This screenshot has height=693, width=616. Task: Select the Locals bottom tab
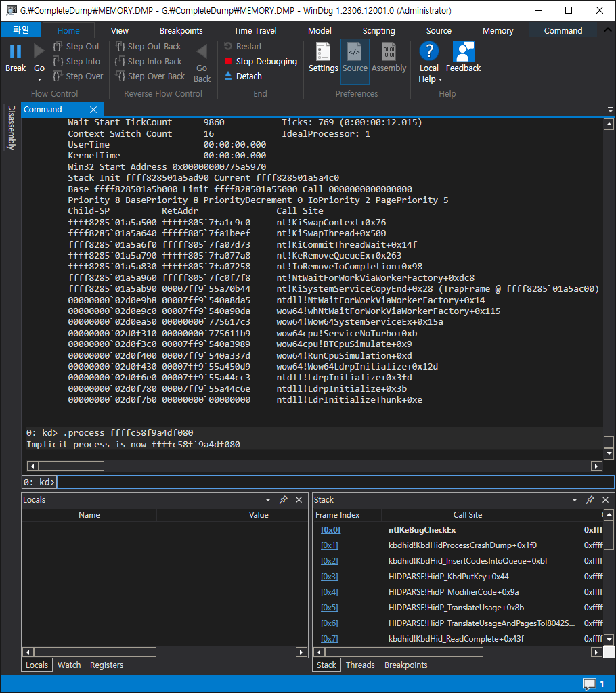pos(37,665)
